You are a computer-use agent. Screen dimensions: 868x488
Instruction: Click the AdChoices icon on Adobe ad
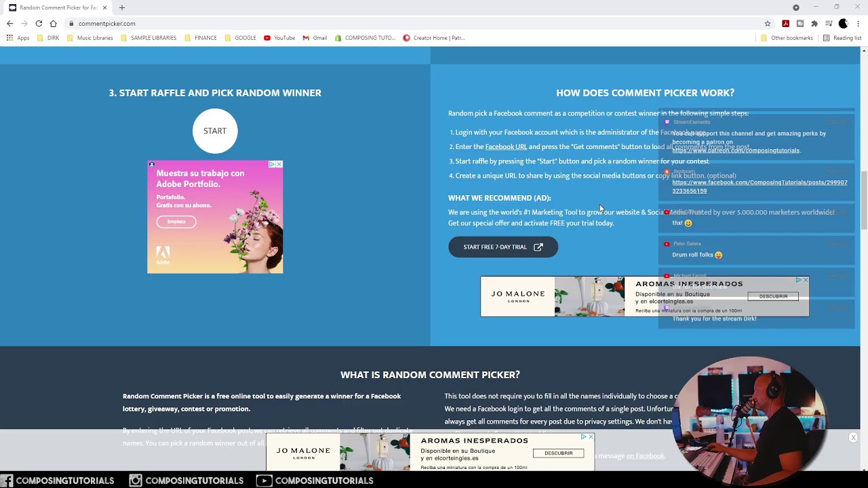coord(271,164)
